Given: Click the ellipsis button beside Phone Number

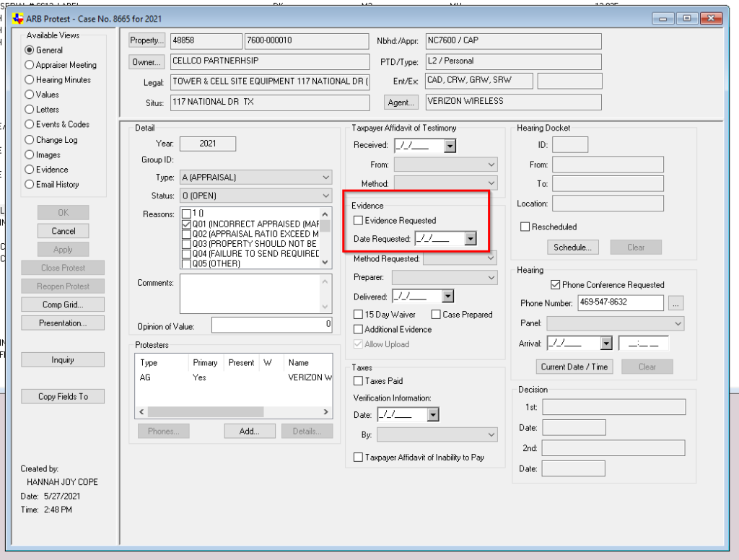Looking at the screenshot, I should coord(675,303).
